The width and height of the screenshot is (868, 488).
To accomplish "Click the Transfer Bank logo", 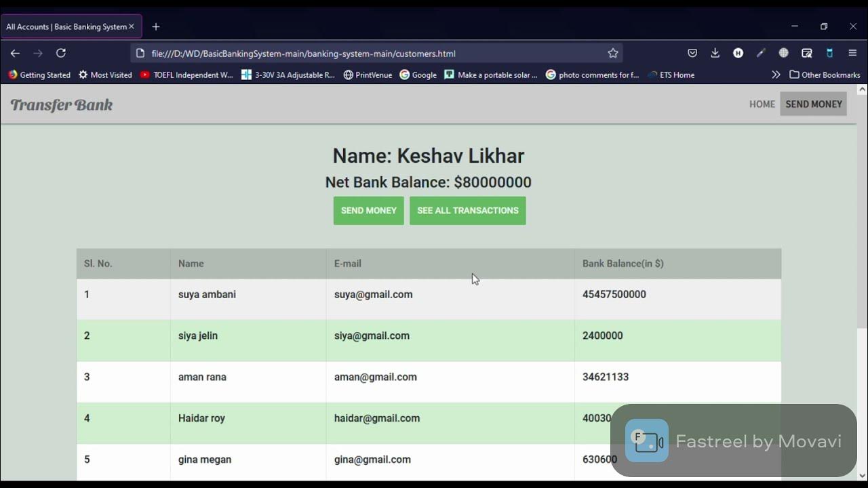I will [61, 104].
